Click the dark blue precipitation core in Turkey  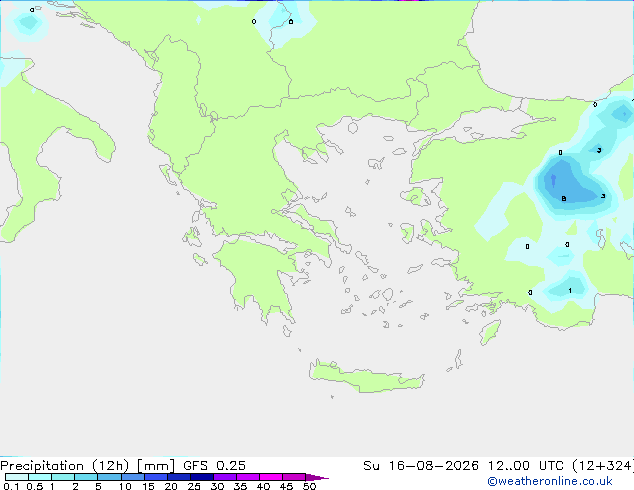pos(553,180)
